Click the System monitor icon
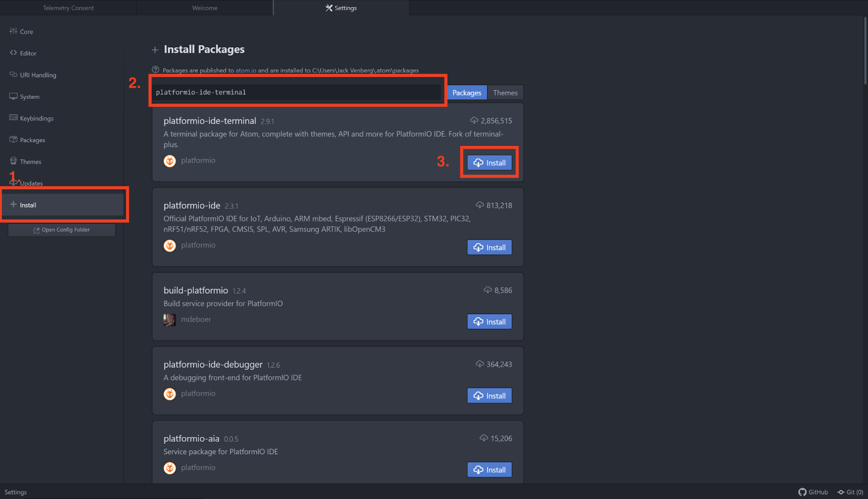The width and height of the screenshot is (868, 499). tap(13, 96)
